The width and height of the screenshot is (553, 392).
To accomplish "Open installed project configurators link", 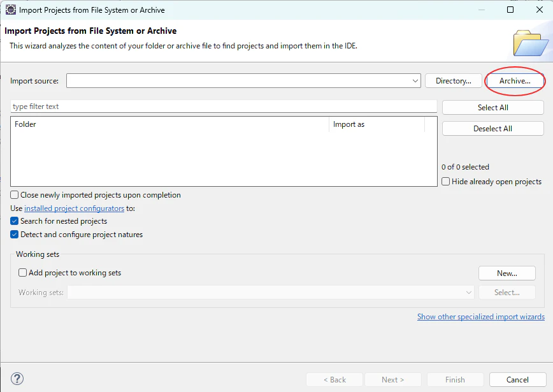I will [x=74, y=208].
